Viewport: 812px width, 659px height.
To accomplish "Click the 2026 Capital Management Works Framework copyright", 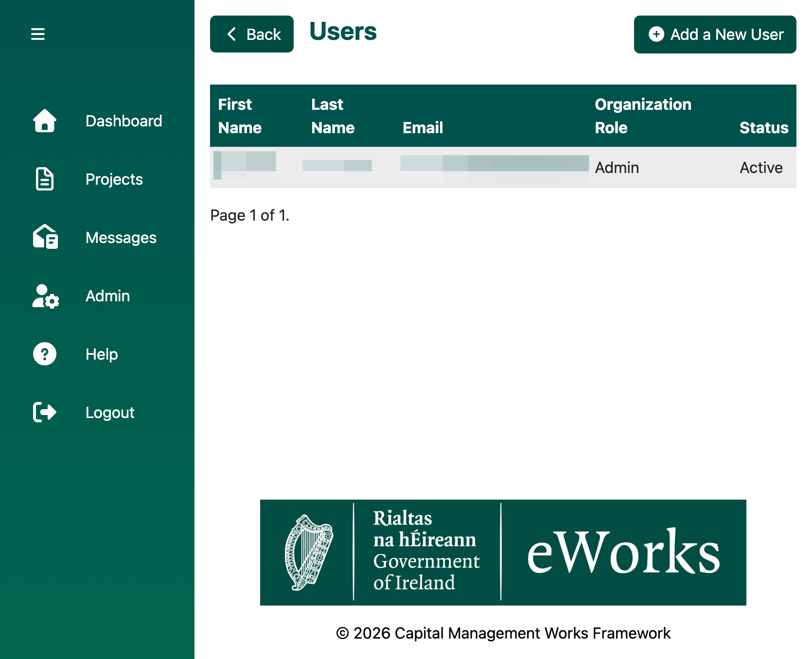I will pyautogui.click(x=503, y=633).
